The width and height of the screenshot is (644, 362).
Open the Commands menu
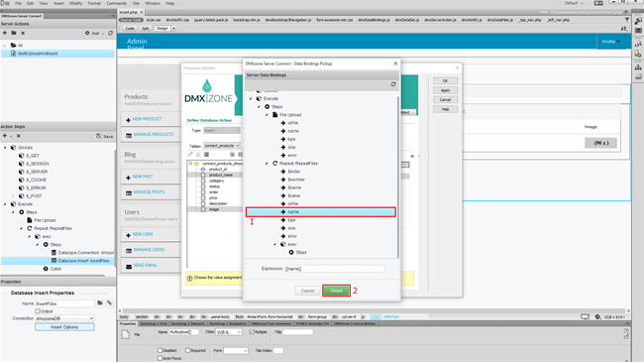coord(116,3)
